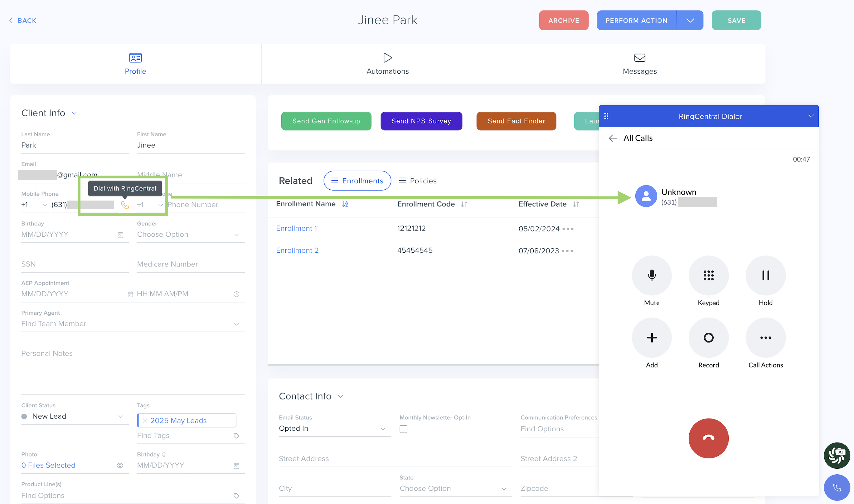Image resolution: width=854 pixels, height=504 pixels.
Task: Select the Policies related tab
Action: coord(417,181)
